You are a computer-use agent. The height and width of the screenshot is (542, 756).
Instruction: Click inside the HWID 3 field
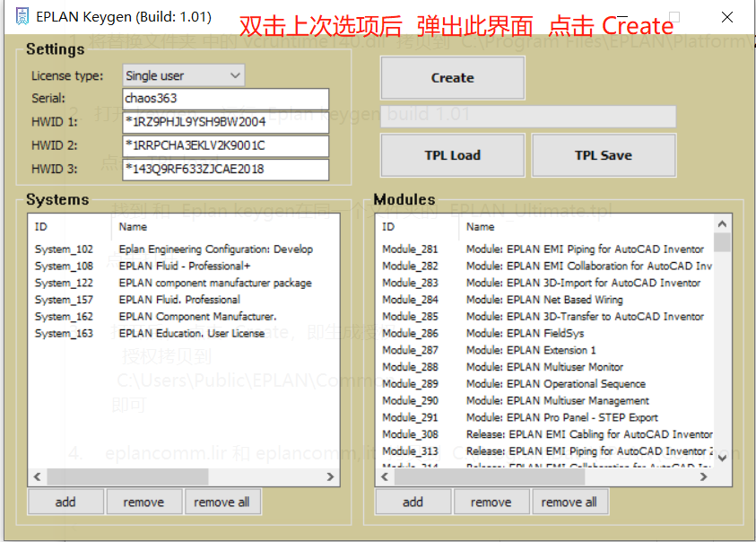(x=224, y=169)
